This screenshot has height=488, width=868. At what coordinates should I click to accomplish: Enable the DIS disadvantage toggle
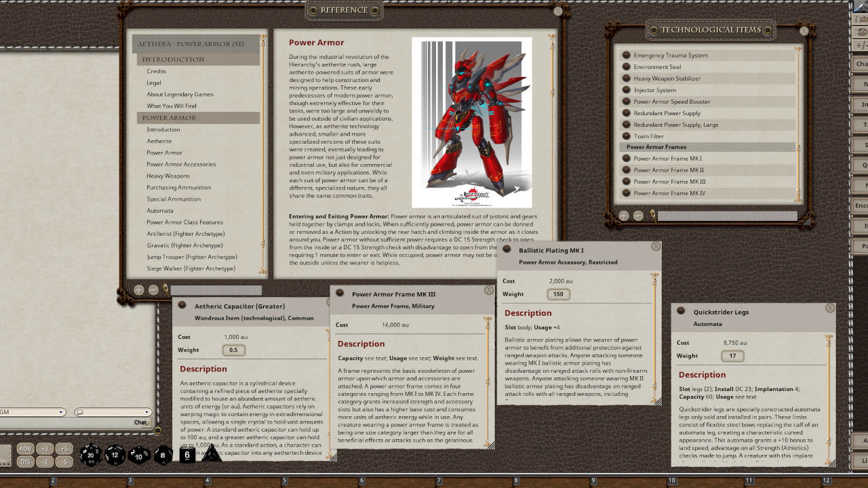pyautogui.click(x=26, y=462)
